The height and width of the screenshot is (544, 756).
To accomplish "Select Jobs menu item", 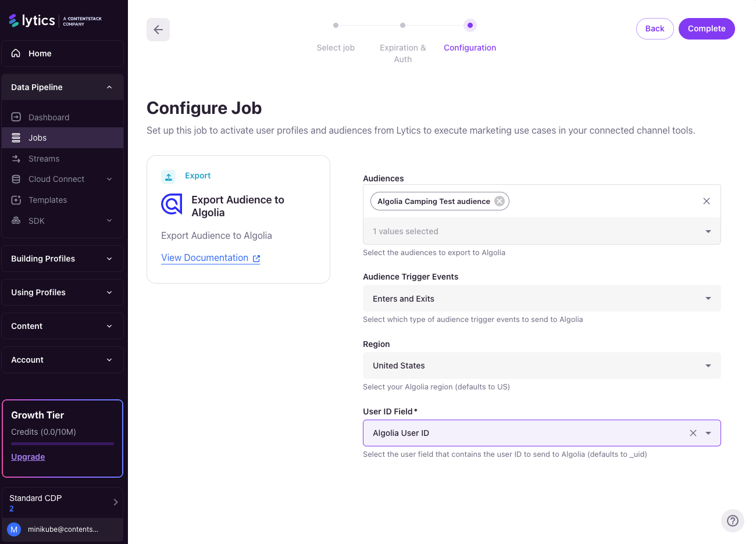I will tap(62, 138).
